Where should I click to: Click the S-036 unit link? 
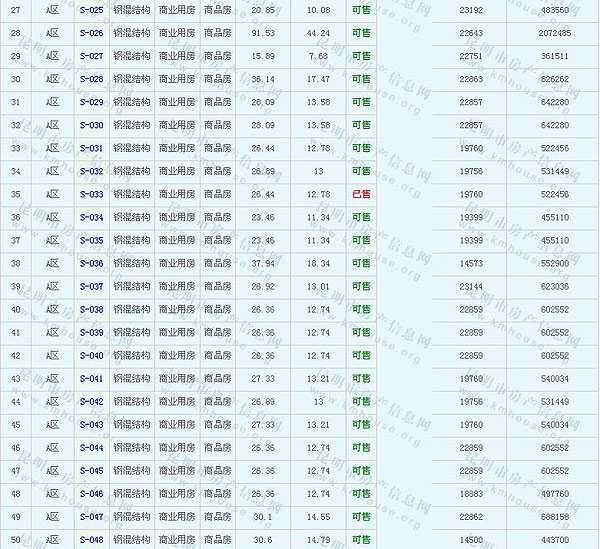[91, 263]
